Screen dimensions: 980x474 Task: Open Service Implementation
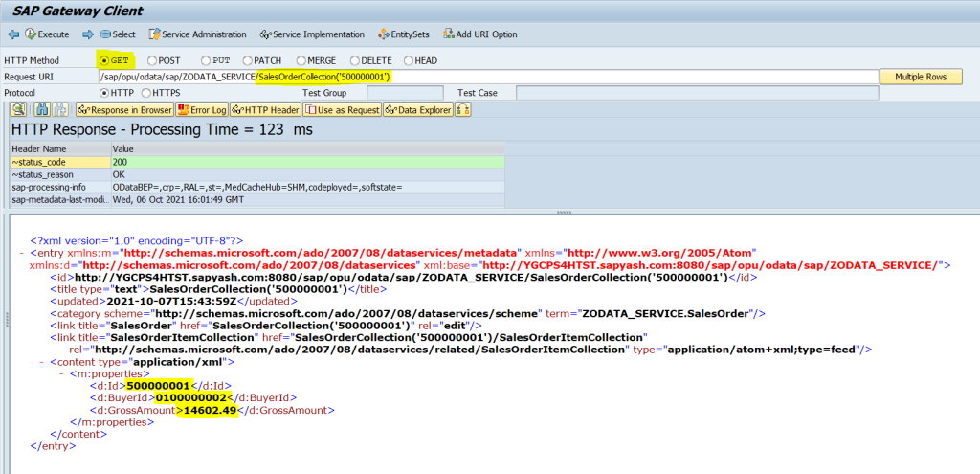(x=312, y=34)
